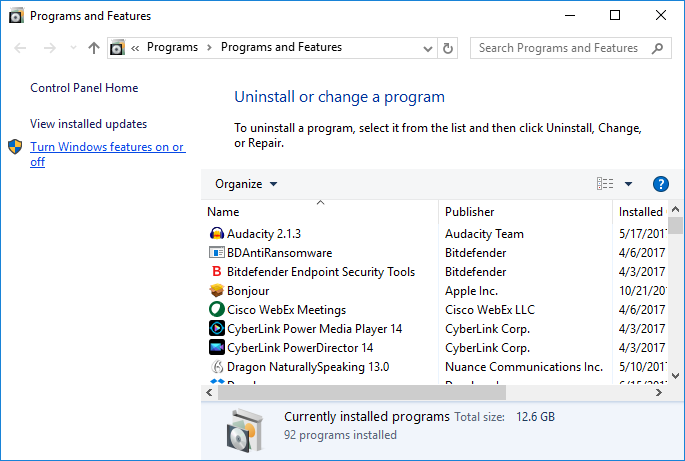Image resolution: width=685 pixels, height=461 pixels.
Task: Click the Programs breadcrumb segment
Action: tap(172, 47)
